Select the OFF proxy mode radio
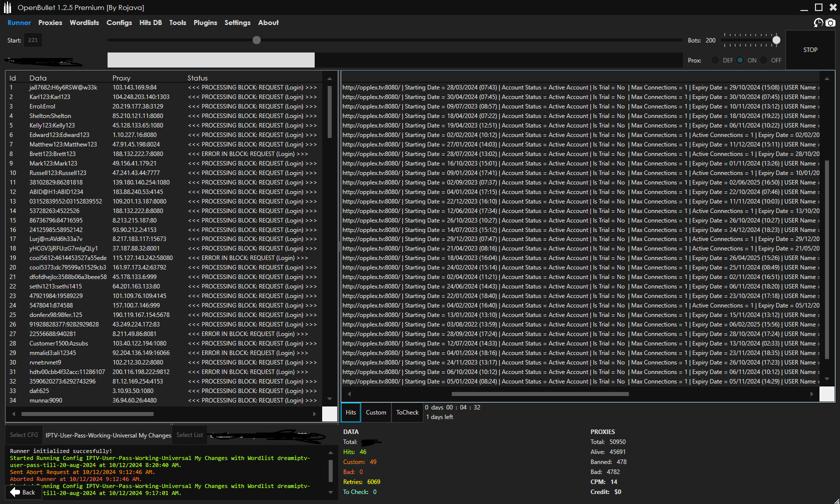This screenshot has width=840, height=504. pyautogui.click(x=763, y=60)
